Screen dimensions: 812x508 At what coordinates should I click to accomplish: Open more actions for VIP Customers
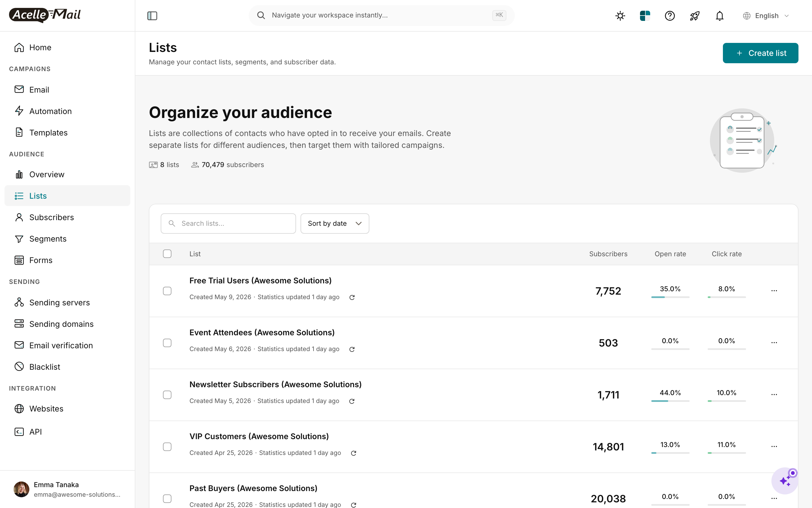[774, 446]
